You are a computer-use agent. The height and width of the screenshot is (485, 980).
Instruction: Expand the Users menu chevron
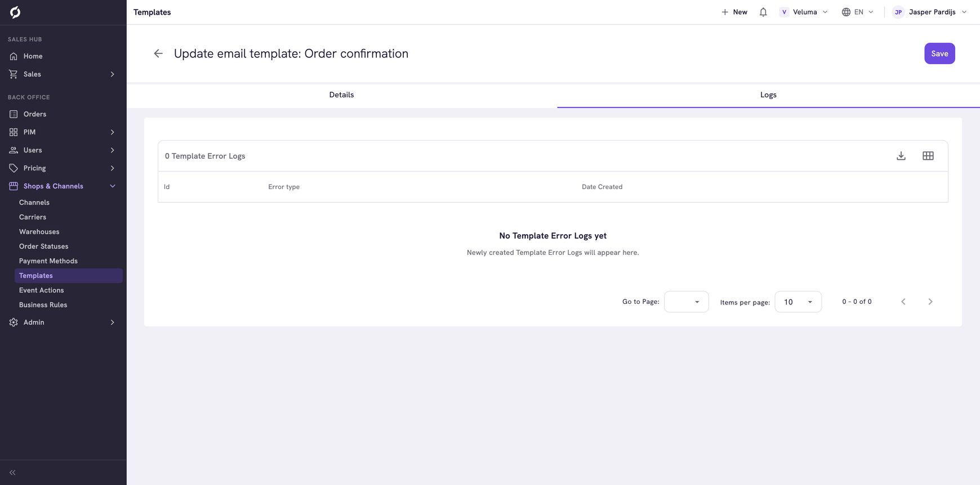point(112,150)
